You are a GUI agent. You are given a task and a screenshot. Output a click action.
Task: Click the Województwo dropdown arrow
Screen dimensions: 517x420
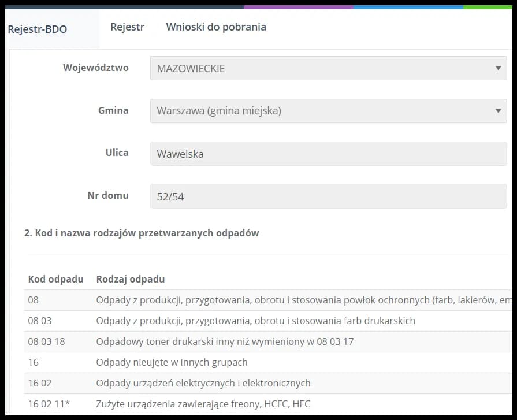point(498,68)
